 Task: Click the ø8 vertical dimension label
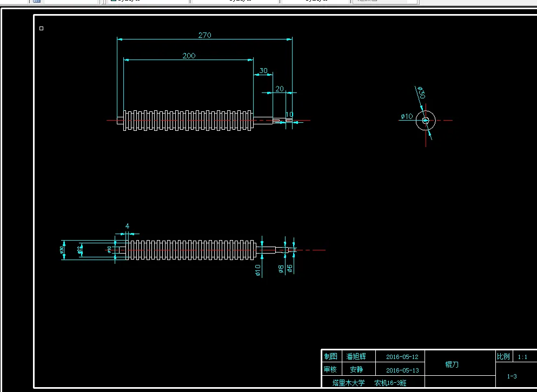click(281, 269)
